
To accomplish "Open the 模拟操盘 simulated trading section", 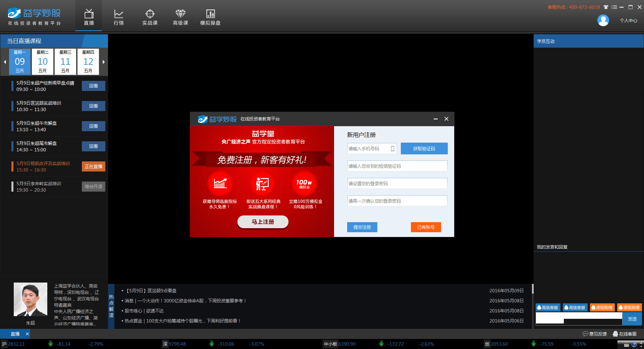I will pos(210,17).
